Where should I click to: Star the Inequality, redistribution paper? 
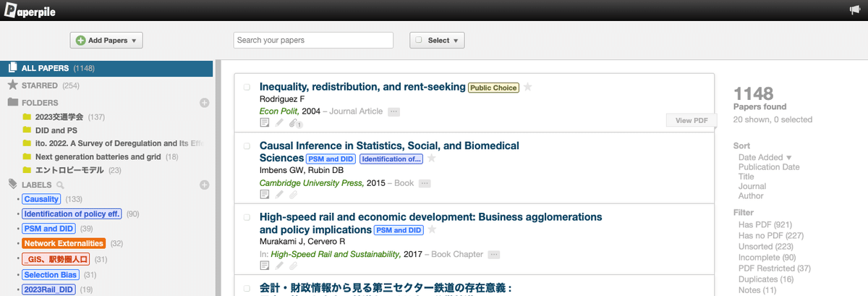pos(528,87)
